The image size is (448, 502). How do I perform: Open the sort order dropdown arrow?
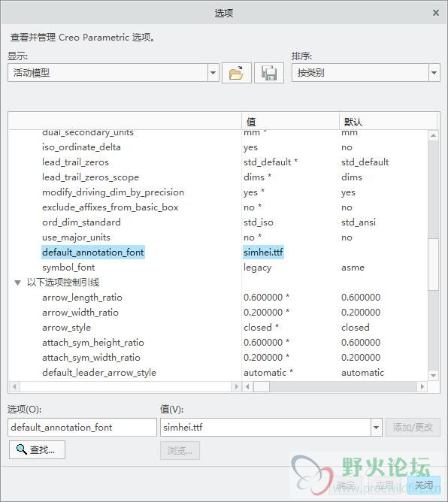click(x=434, y=73)
